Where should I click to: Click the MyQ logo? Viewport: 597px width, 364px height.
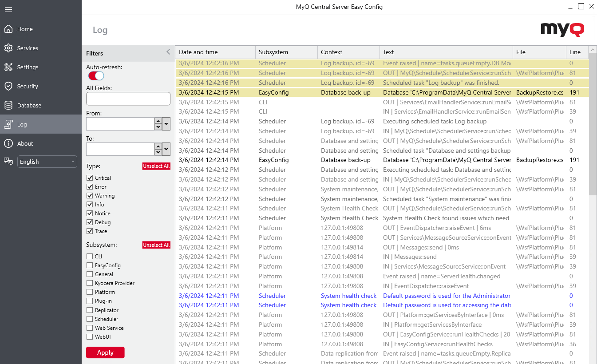click(x=562, y=30)
